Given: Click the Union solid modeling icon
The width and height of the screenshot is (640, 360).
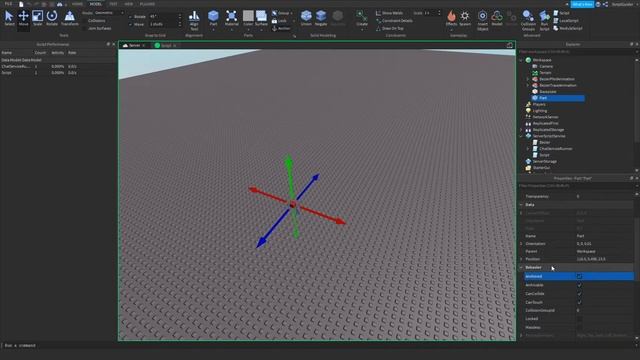Looking at the screenshot, I should (306, 18).
